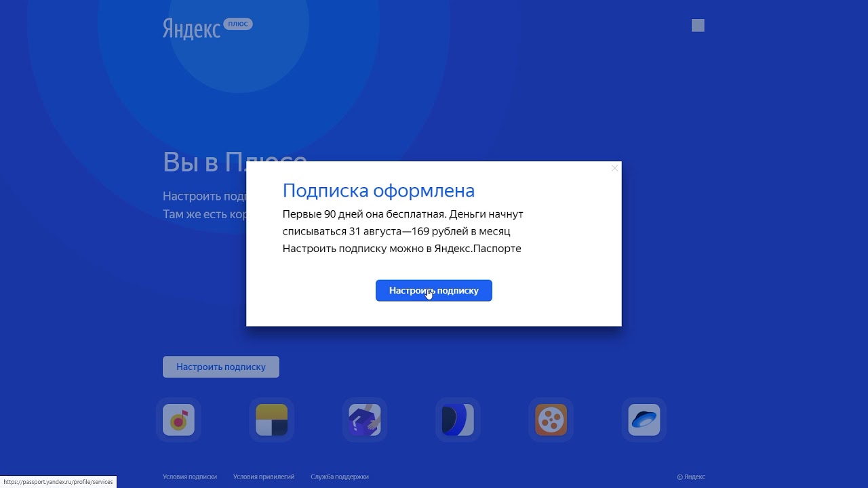Click the Подписка оформлена heading
The height and width of the screenshot is (488, 868).
(x=378, y=190)
